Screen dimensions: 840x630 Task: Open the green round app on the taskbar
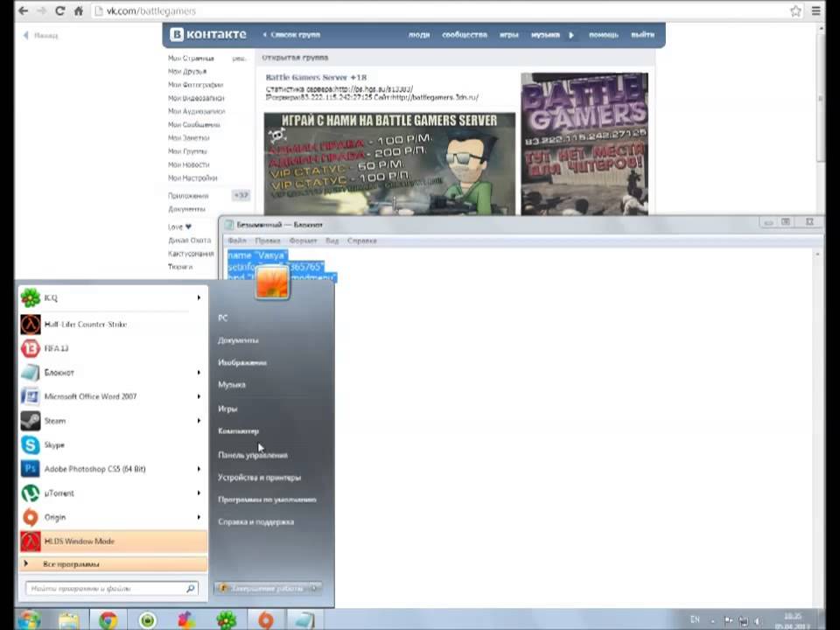click(147, 620)
